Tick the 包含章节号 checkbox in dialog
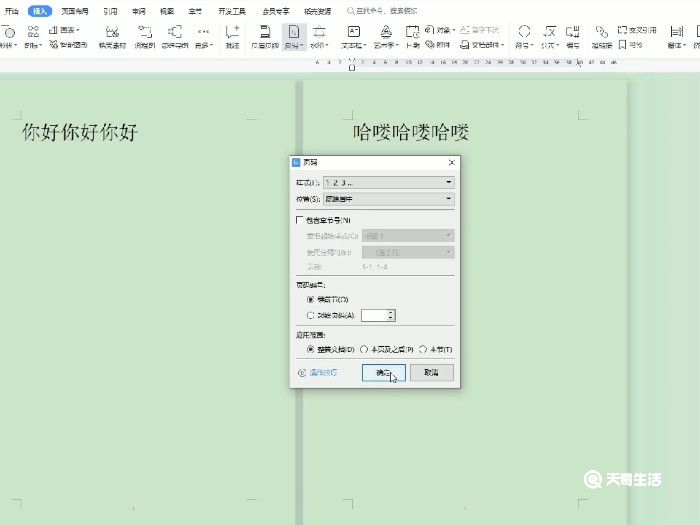700x525 pixels. coord(300,220)
